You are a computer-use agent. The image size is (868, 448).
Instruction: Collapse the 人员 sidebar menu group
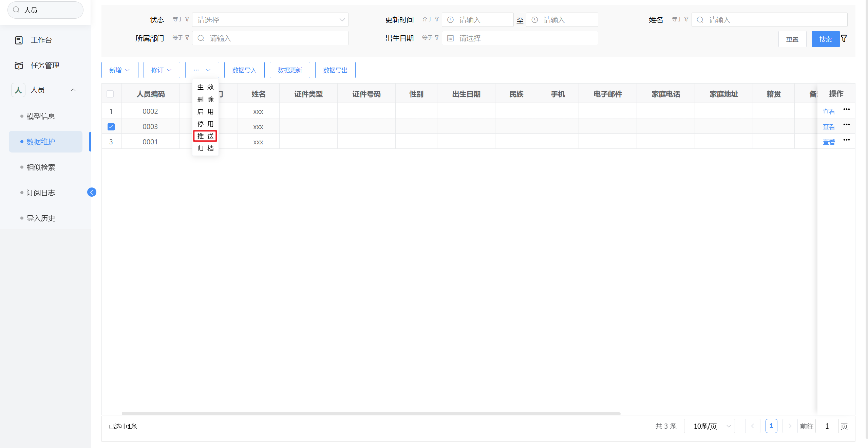click(73, 90)
